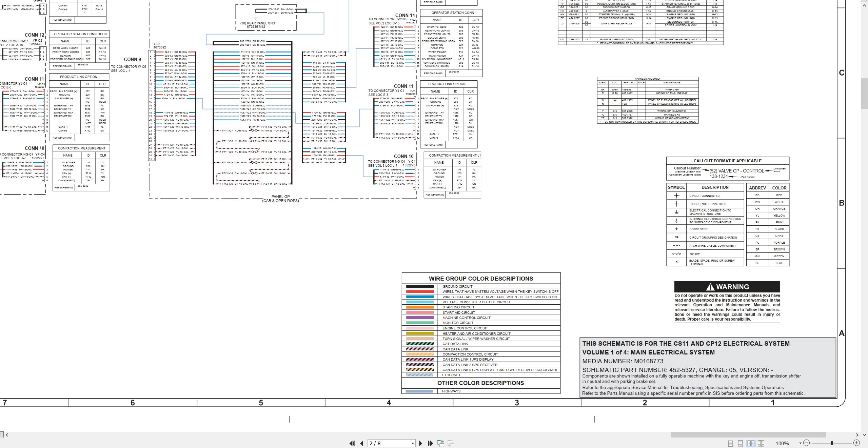Click the purple MACHINE CONTROL CIRCUIT swatch
Image resolution: width=868 pixels, height=448 pixels.
420,318
